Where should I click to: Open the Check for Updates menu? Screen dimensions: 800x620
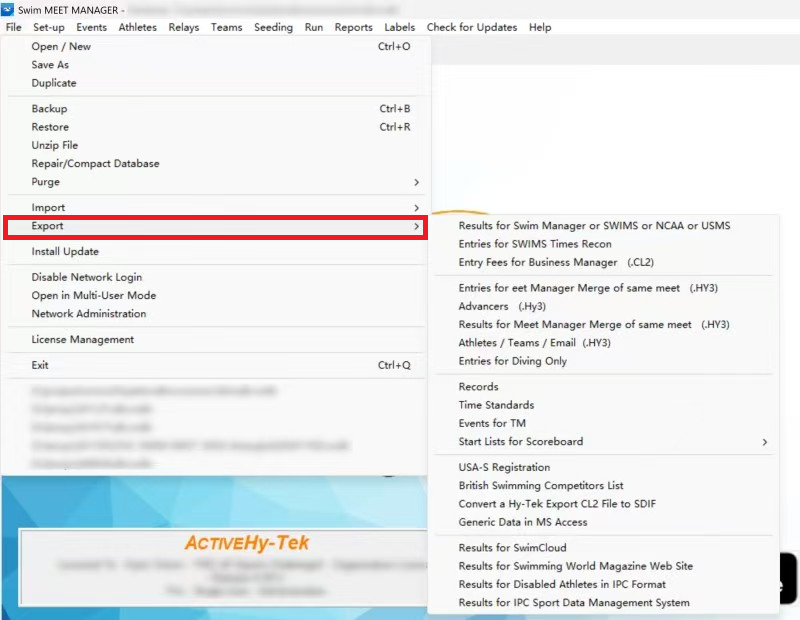coord(472,28)
